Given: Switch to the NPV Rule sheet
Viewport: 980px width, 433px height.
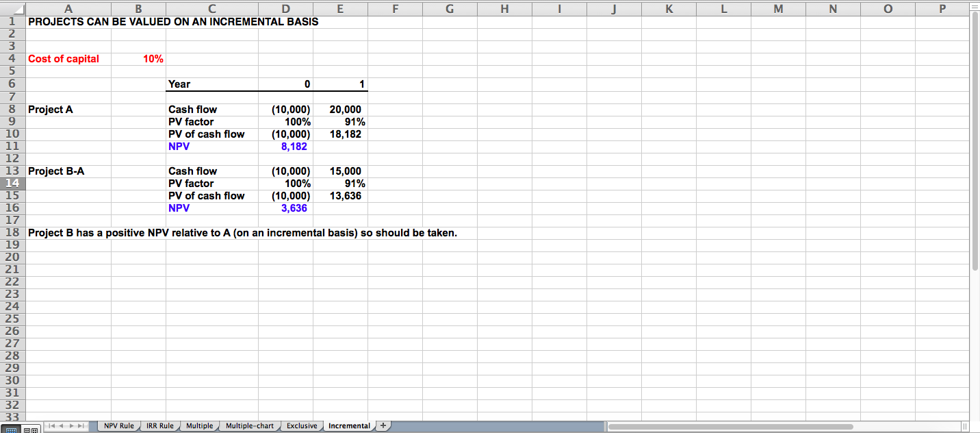Looking at the screenshot, I should 119,425.
